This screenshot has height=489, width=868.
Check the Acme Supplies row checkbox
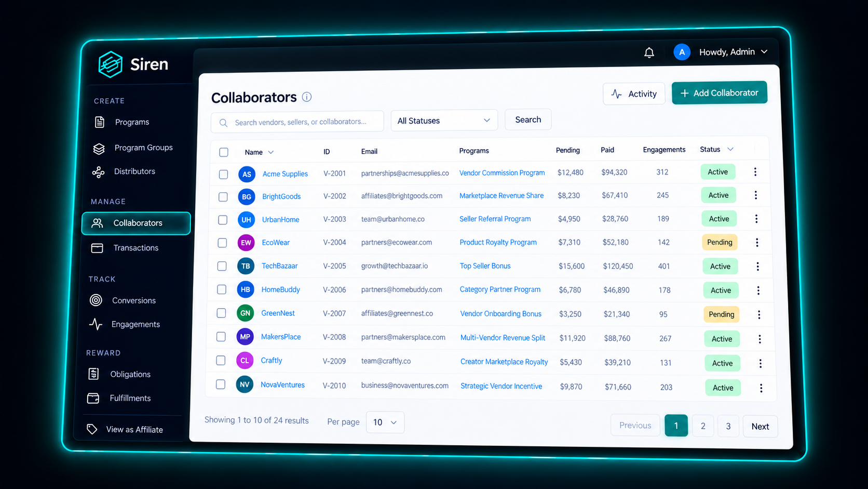pos(223,175)
